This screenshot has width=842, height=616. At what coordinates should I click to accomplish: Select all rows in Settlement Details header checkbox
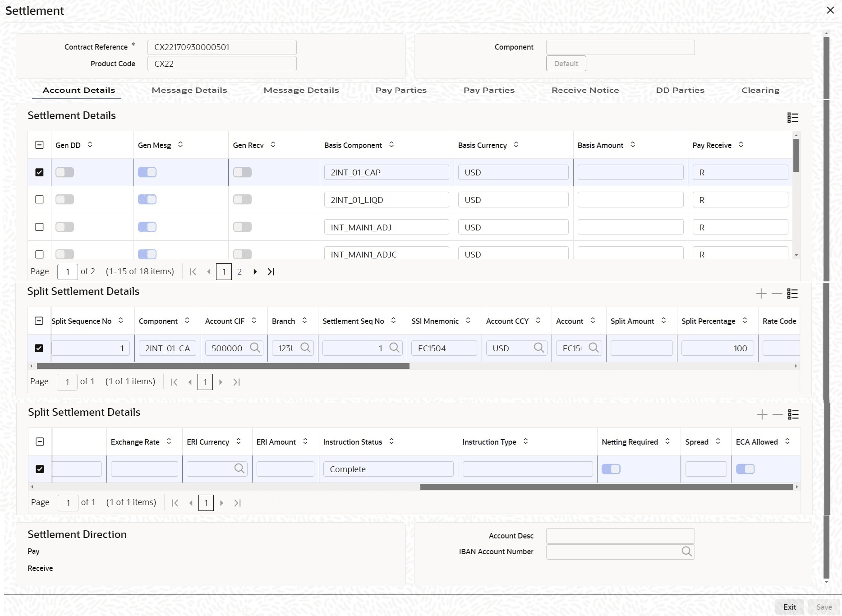point(40,145)
